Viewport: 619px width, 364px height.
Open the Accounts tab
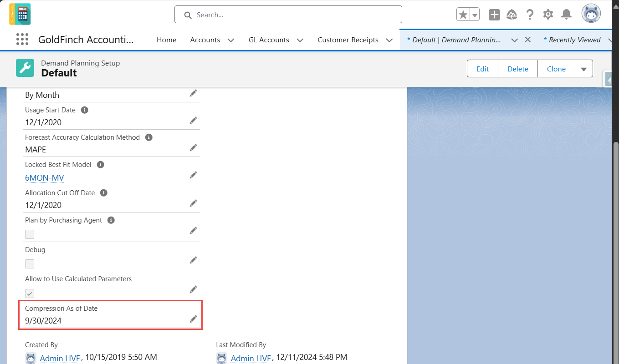pos(205,40)
